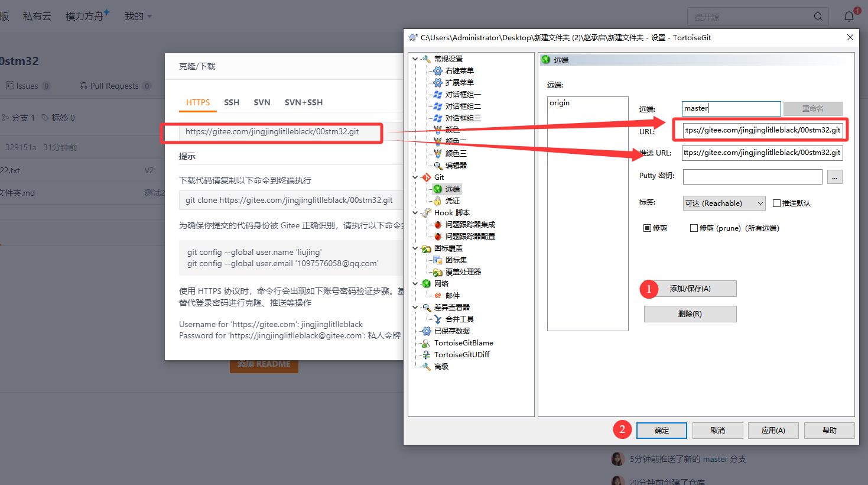868x485 pixels.
Task: Click the 邮件 at-sign icon
Action: click(x=438, y=296)
